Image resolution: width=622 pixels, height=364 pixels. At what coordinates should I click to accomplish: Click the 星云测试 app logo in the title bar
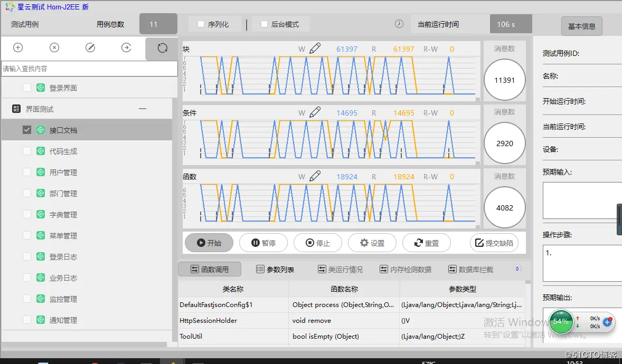click(x=10, y=7)
